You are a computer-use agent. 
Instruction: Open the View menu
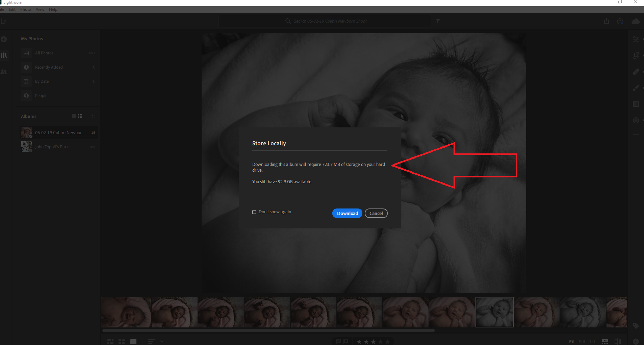[x=40, y=9]
